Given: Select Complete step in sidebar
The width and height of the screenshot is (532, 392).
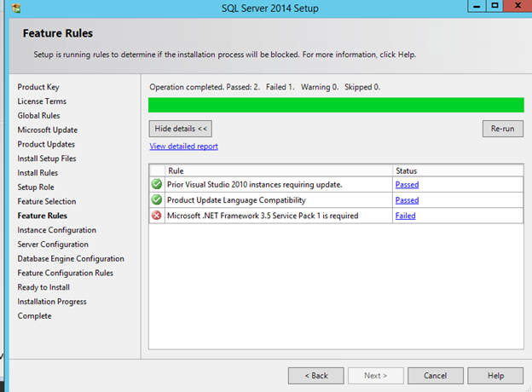Looking at the screenshot, I should (x=35, y=315).
